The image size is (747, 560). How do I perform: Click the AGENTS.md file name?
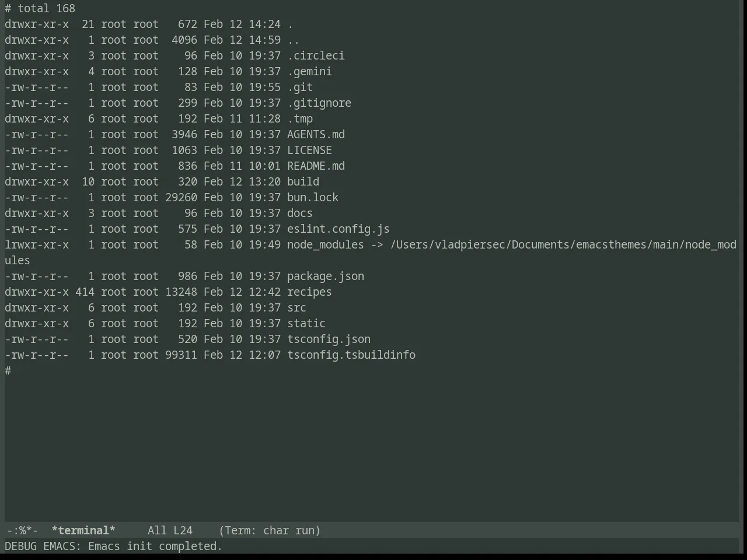click(x=316, y=134)
